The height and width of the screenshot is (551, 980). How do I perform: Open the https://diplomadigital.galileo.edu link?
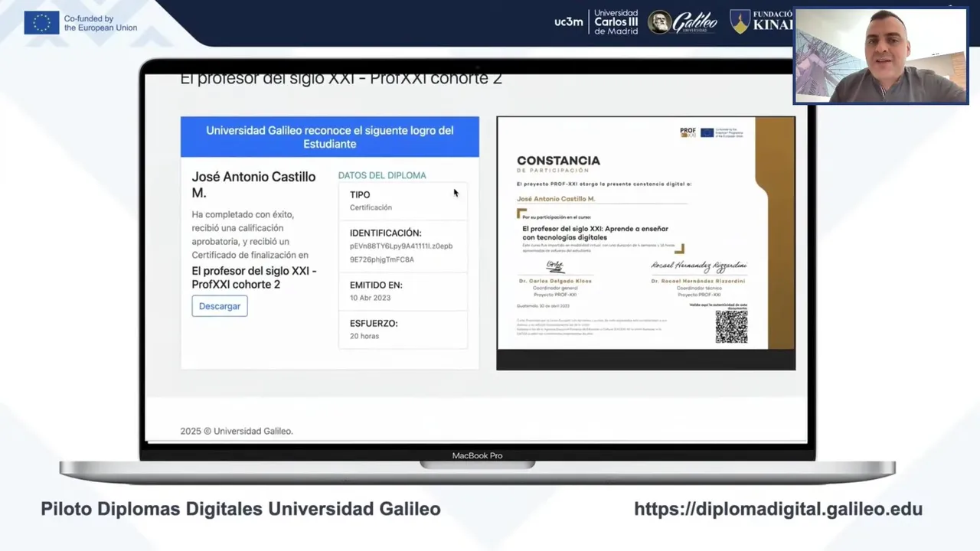[778, 509]
